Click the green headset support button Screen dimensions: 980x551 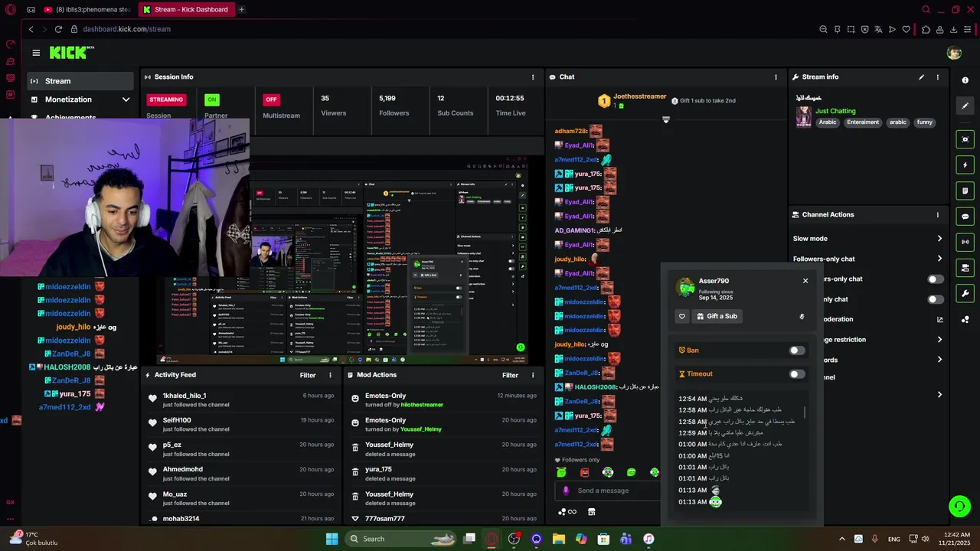(959, 507)
